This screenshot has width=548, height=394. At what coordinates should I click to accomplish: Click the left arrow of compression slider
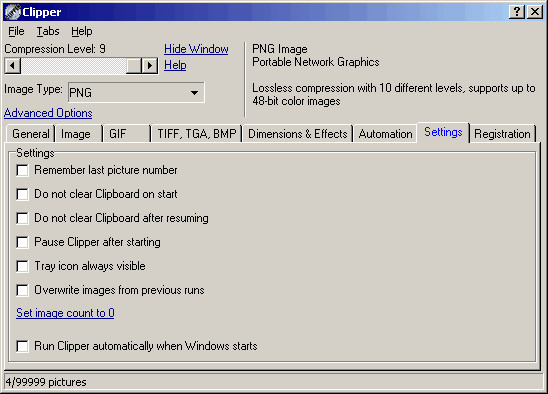(13, 65)
